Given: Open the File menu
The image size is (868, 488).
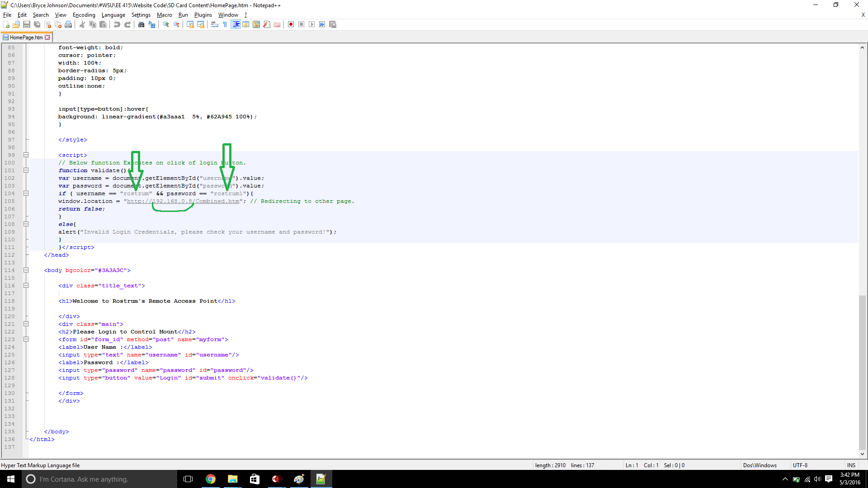Looking at the screenshot, I should tap(7, 15).
